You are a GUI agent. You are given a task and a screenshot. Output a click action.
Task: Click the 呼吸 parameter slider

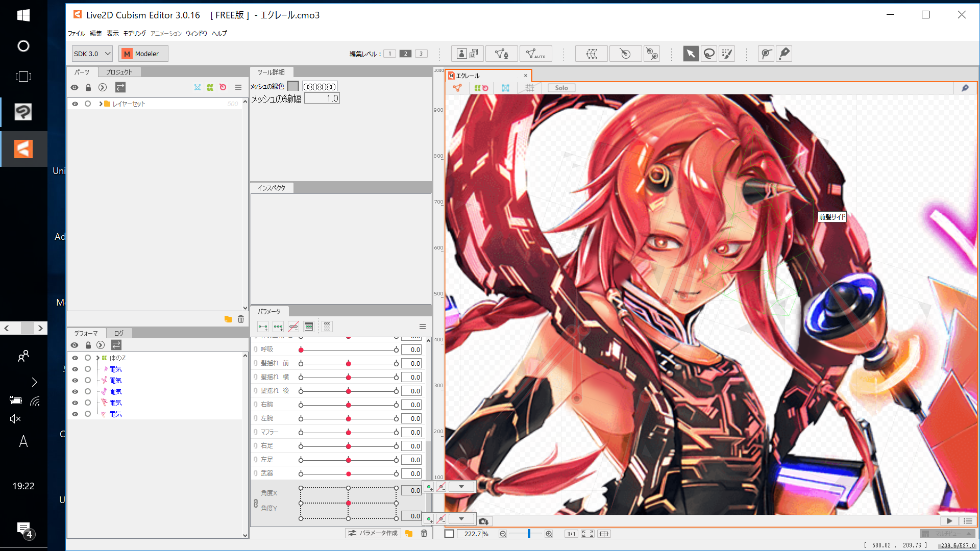point(349,350)
